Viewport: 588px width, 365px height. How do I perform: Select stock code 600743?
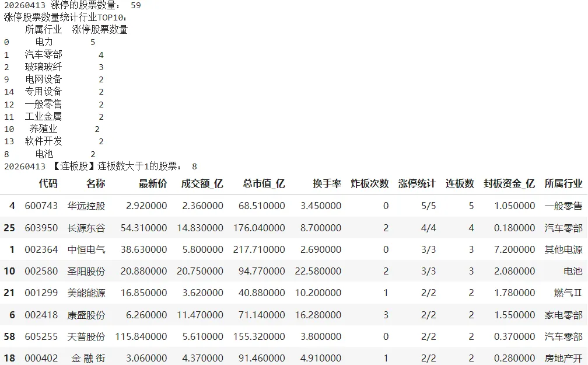pyautogui.click(x=41, y=206)
